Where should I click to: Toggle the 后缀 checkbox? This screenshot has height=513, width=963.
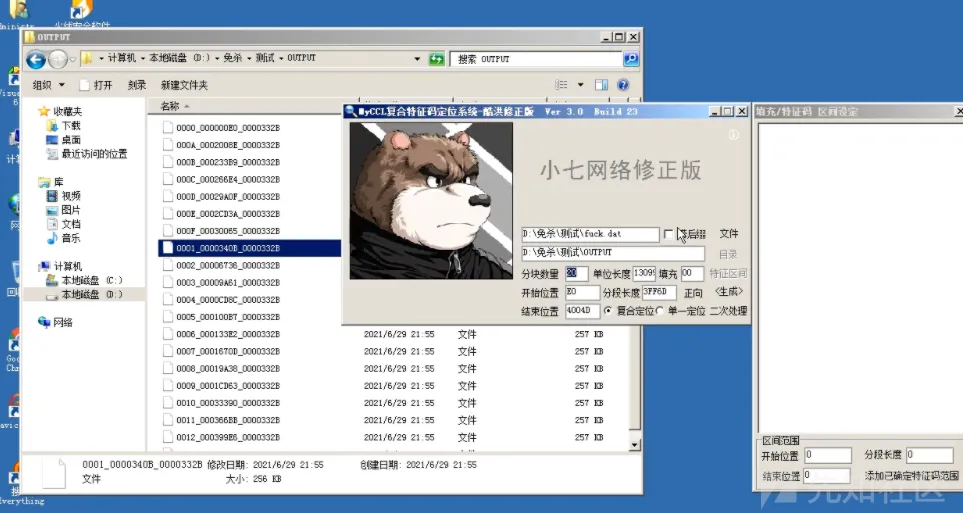tap(669, 233)
